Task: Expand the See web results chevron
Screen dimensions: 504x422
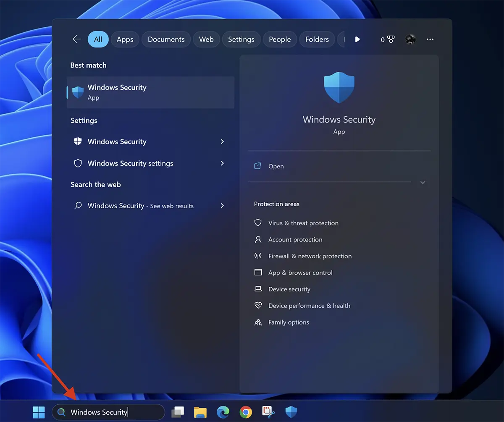Action: pos(222,206)
